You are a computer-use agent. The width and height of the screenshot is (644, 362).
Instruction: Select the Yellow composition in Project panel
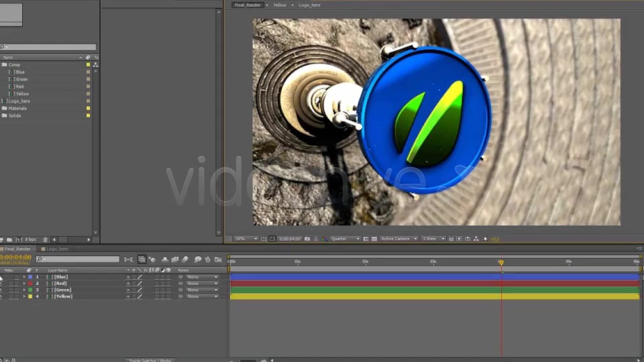19,94
